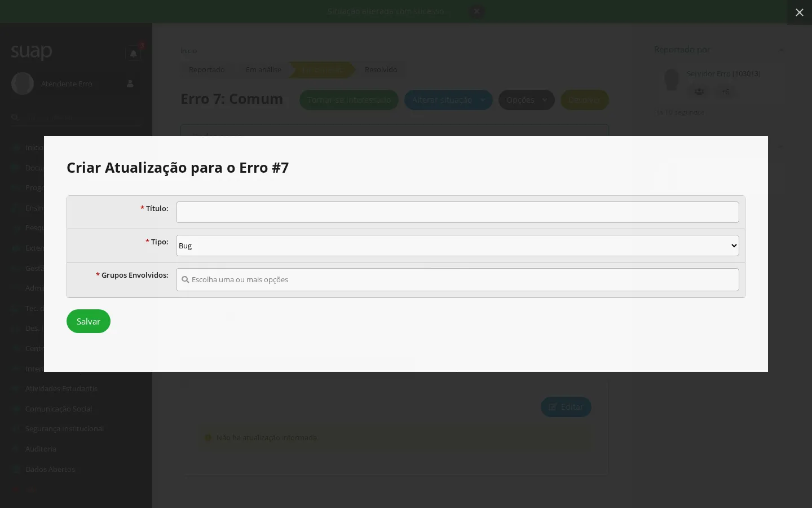Click the Tornar-se interessado button
812x508 pixels.
(x=349, y=100)
